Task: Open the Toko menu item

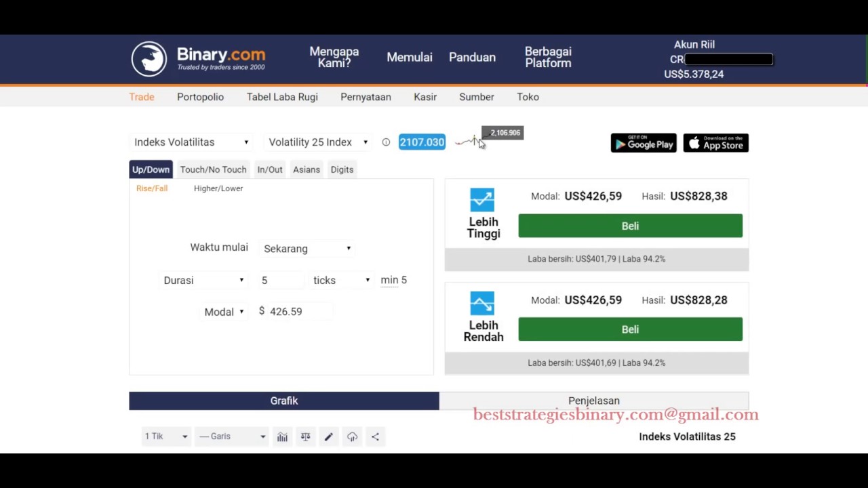Action: tap(528, 97)
